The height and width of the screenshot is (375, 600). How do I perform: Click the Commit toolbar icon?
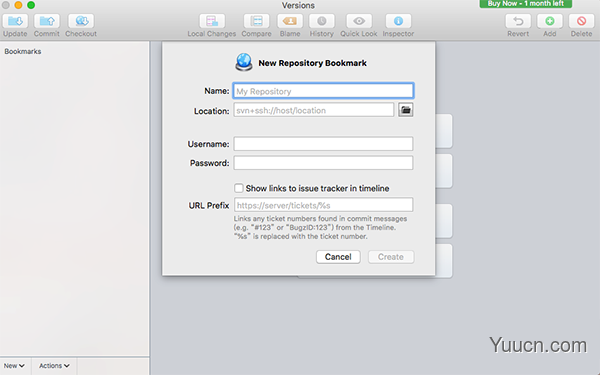pyautogui.click(x=47, y=21)
